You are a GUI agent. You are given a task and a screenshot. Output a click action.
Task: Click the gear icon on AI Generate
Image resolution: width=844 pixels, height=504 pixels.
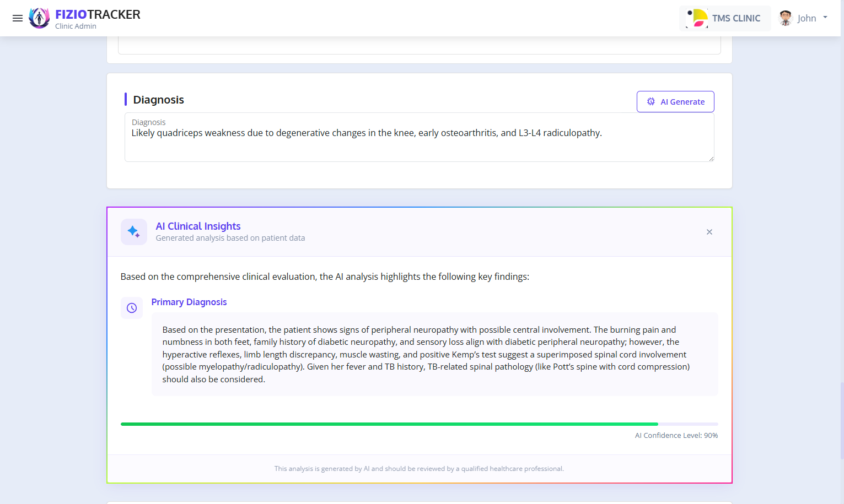[x=651, y=101]
